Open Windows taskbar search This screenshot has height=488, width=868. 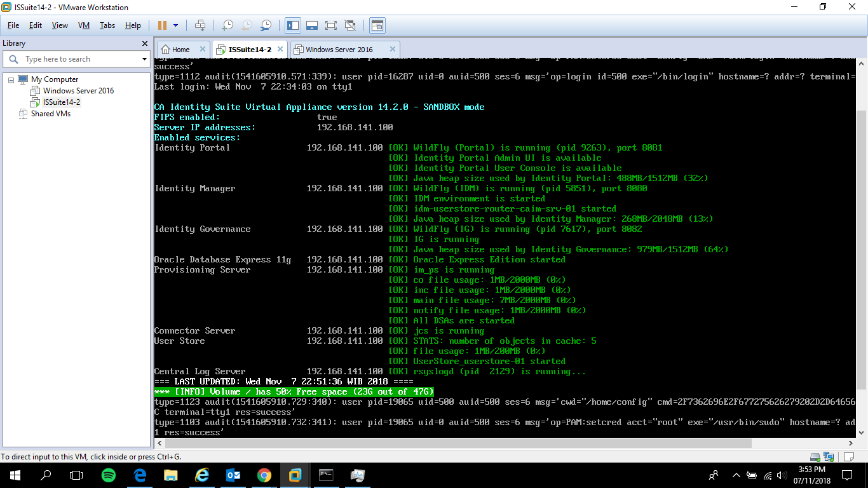pyautogui.click(x=46, y=475)
